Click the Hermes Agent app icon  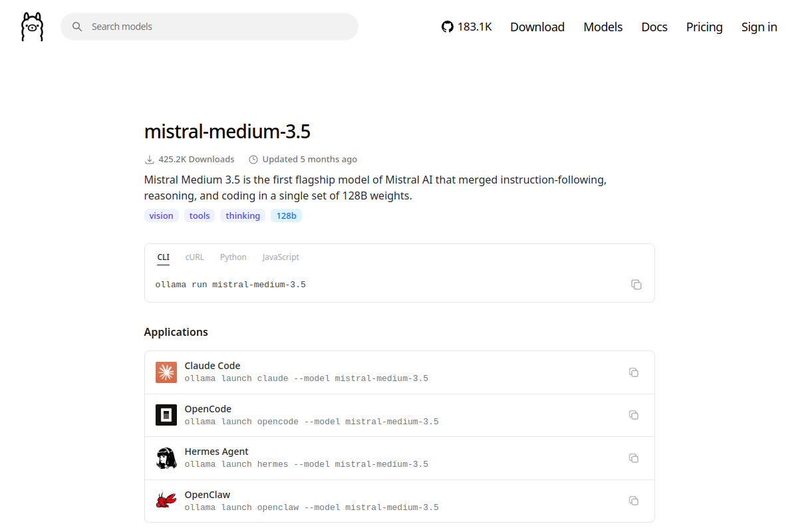click(x=166, y=458)
